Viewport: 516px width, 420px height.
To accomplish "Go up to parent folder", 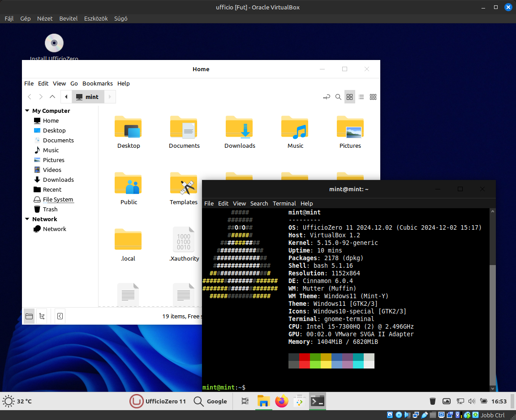I will (x=52, y=97).
